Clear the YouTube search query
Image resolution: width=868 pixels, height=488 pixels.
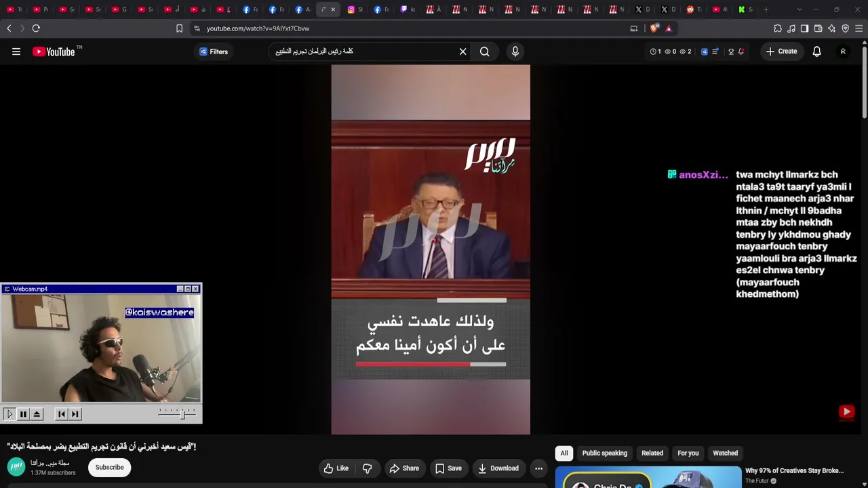point(463,52)
